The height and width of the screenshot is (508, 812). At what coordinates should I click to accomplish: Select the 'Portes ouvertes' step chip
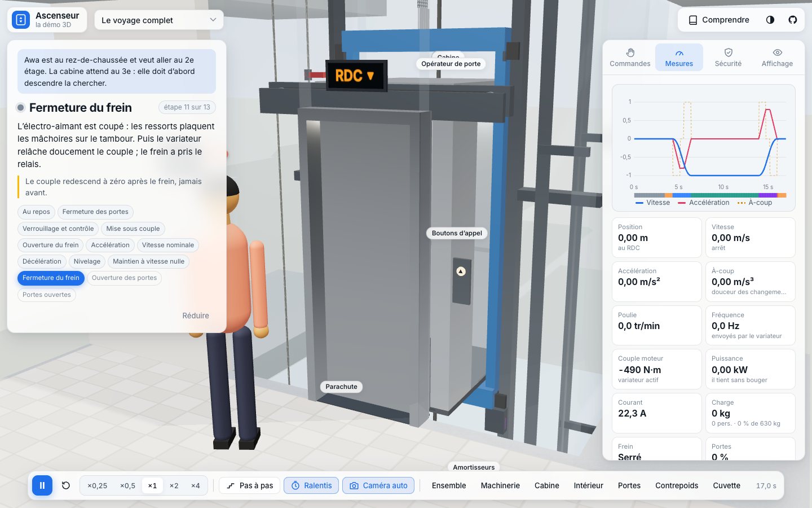(x=47, y=295)
